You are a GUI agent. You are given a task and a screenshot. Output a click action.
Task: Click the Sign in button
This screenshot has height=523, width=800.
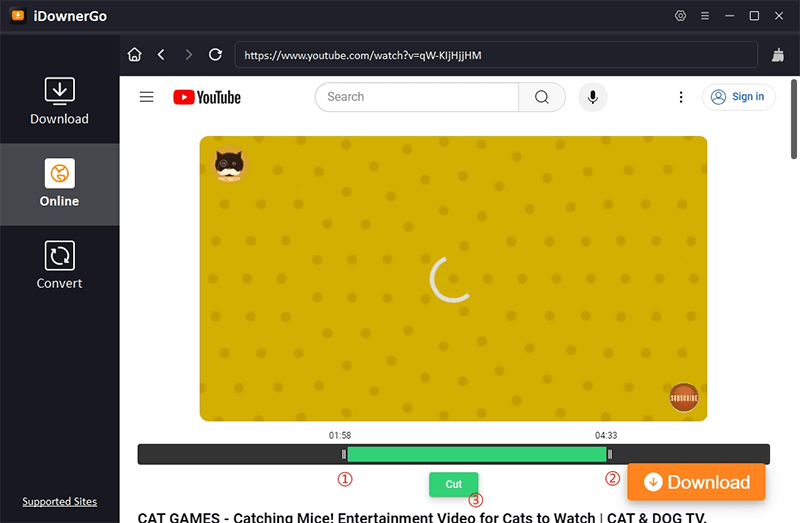click(738, 97)
